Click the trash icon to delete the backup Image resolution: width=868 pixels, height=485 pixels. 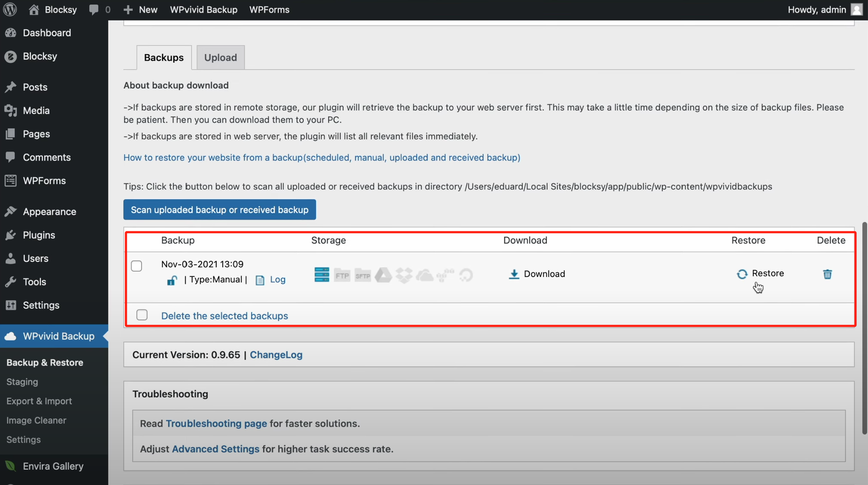click(x=827, y=274)
